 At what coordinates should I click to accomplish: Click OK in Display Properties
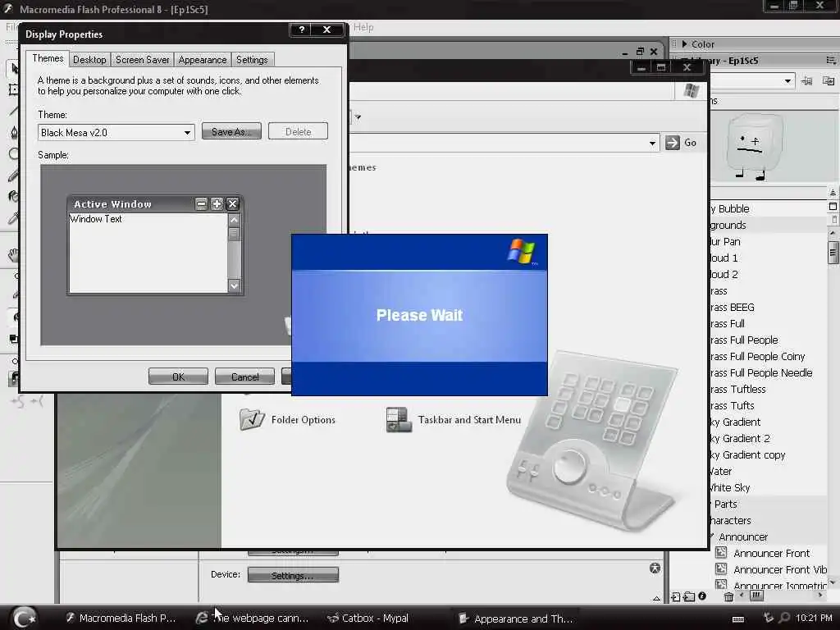178,377
